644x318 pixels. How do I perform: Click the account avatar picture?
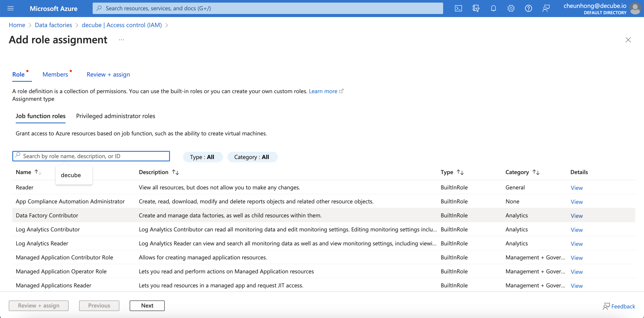635,9
